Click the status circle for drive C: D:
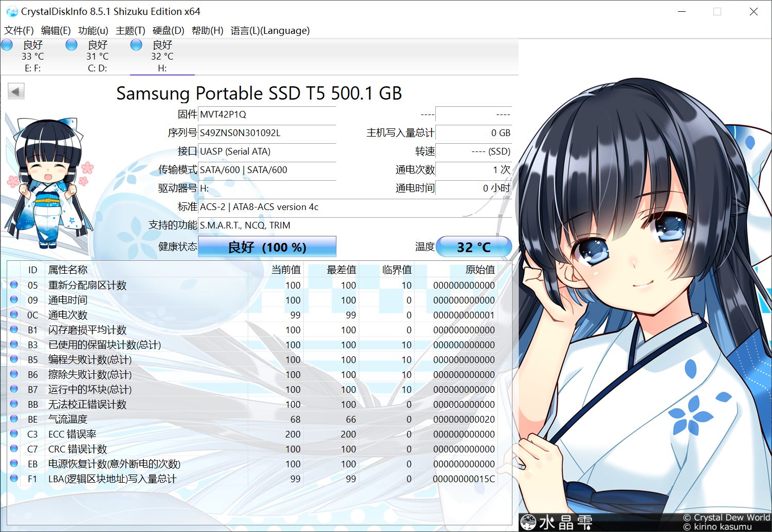Viewport: 772px width, 532px height. click(71, 45)
